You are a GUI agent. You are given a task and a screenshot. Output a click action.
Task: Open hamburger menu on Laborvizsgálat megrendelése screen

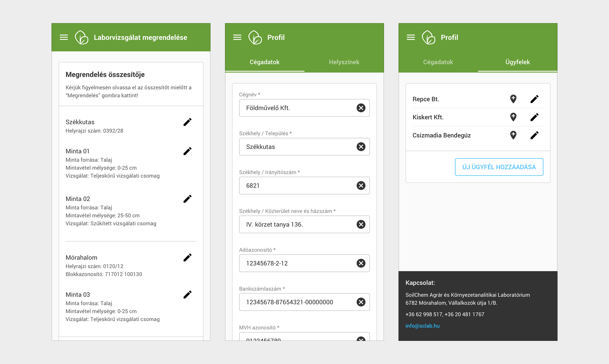click(64, 37)
